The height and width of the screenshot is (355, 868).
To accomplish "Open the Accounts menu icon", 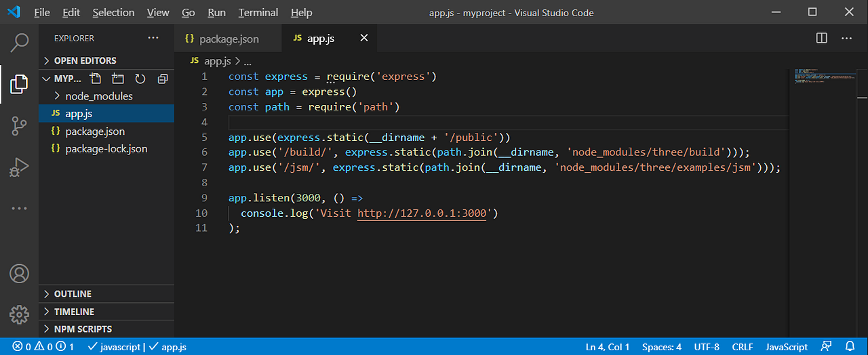I will [19, 274].
